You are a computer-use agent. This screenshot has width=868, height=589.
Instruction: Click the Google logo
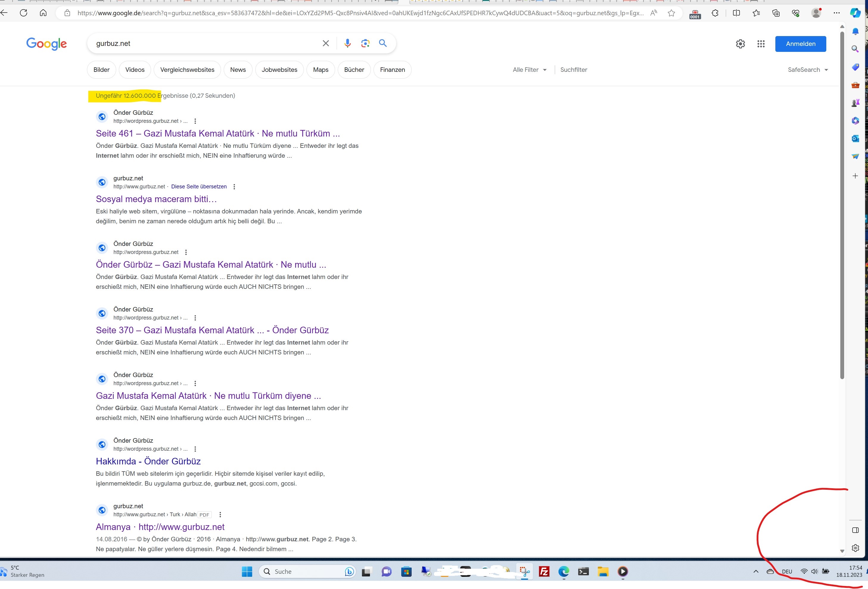pos(47,44)
